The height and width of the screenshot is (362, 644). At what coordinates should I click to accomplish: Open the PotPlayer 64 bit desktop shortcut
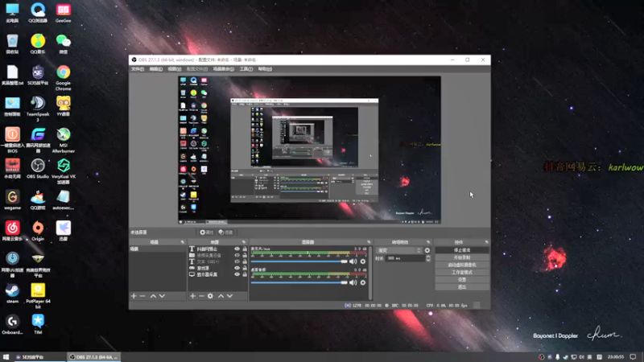point(38,295)
